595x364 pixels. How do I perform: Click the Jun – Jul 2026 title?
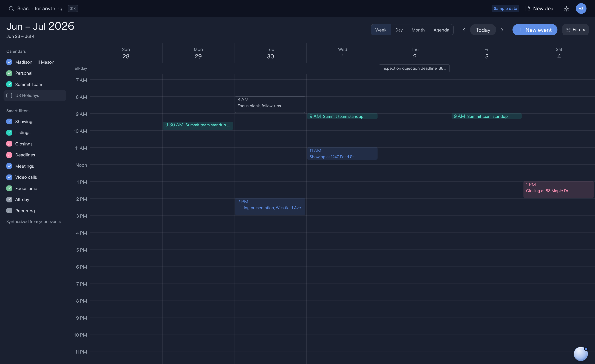point(40,26)
